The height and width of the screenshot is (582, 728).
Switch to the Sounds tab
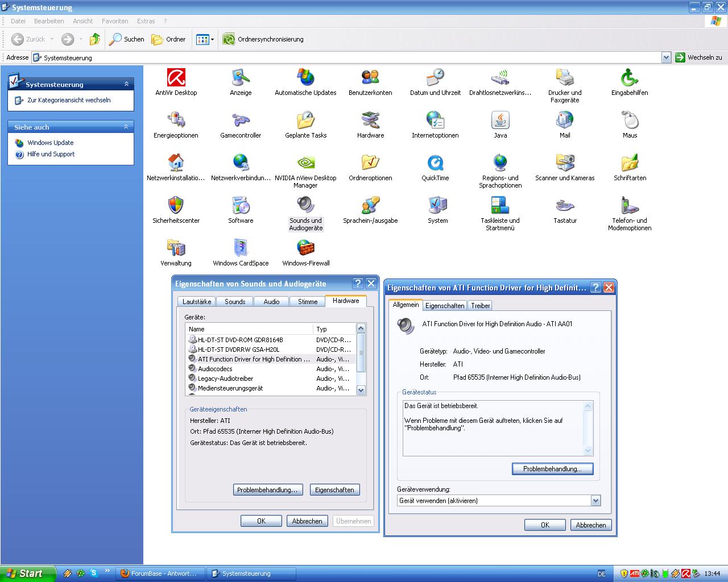tap(235, 302)
